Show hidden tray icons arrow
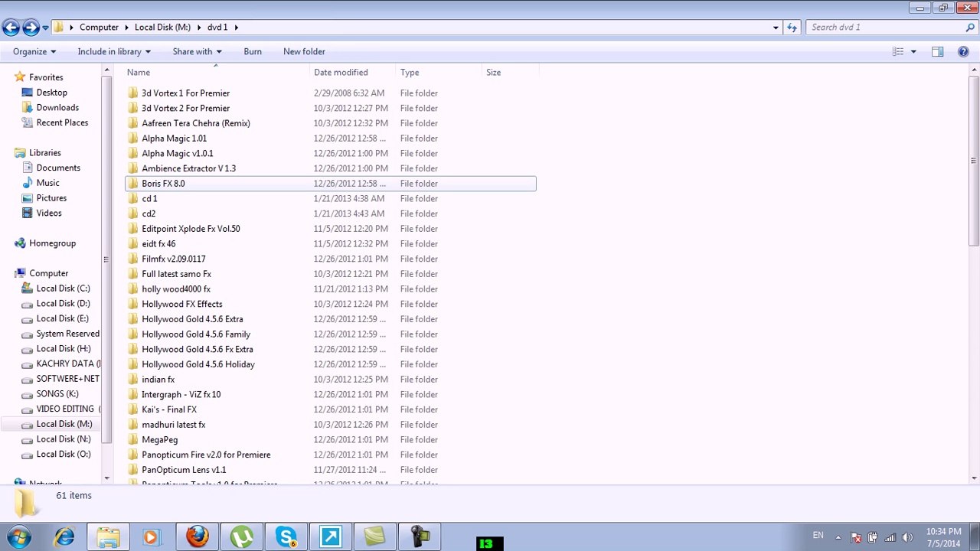Image resolution: width=980 pixels, height=551 pixels. pos(838,537)
